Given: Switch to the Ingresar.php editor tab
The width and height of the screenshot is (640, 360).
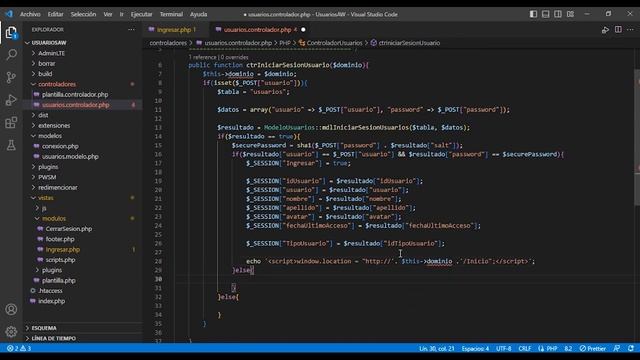Looking at the screenshot, I should (176, 29).
